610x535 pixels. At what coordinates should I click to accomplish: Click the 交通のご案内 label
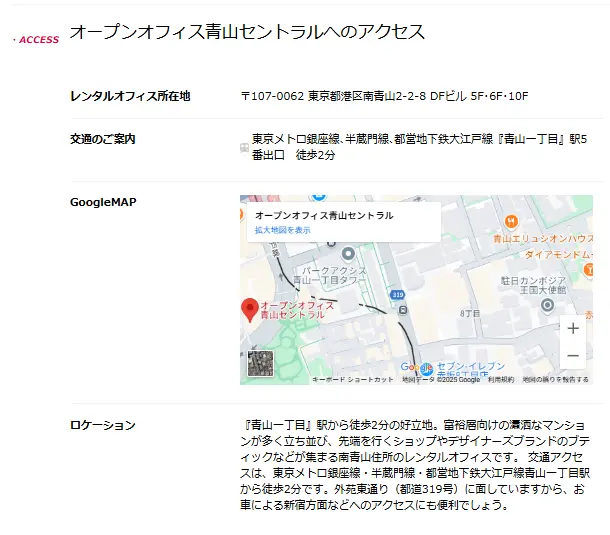pos(103,139)
